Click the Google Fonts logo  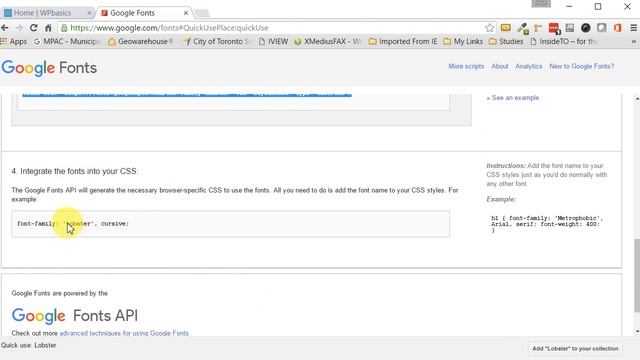point(49,68)
